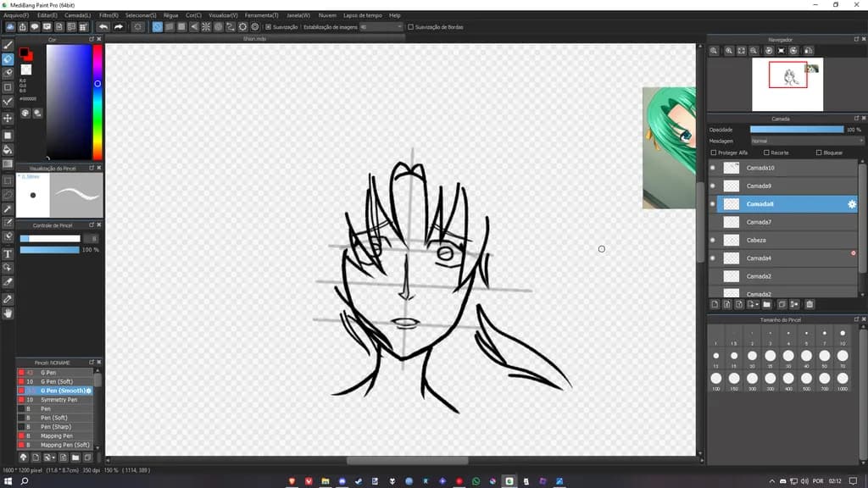Open the Arquivo menu
868x488 pixels.
coord(16,15)
